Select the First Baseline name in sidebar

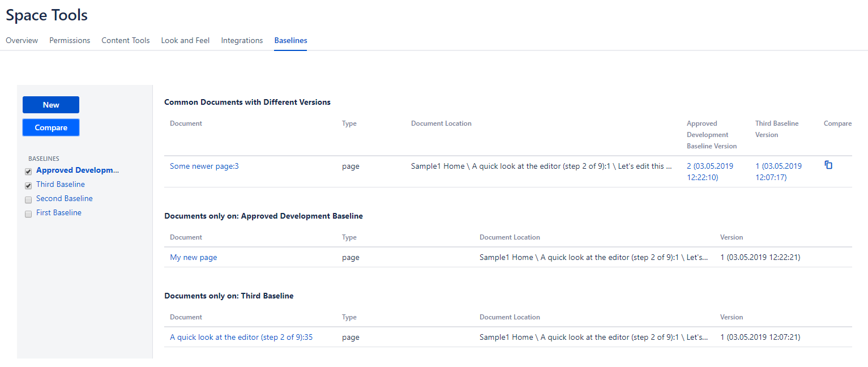tap(59, 213)
